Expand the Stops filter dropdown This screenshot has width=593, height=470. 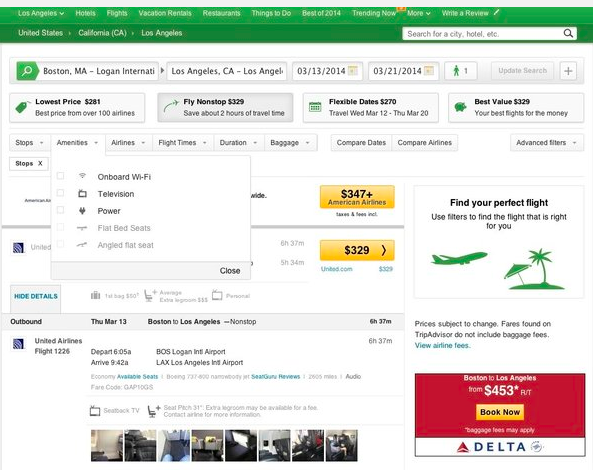coord(29,143)
